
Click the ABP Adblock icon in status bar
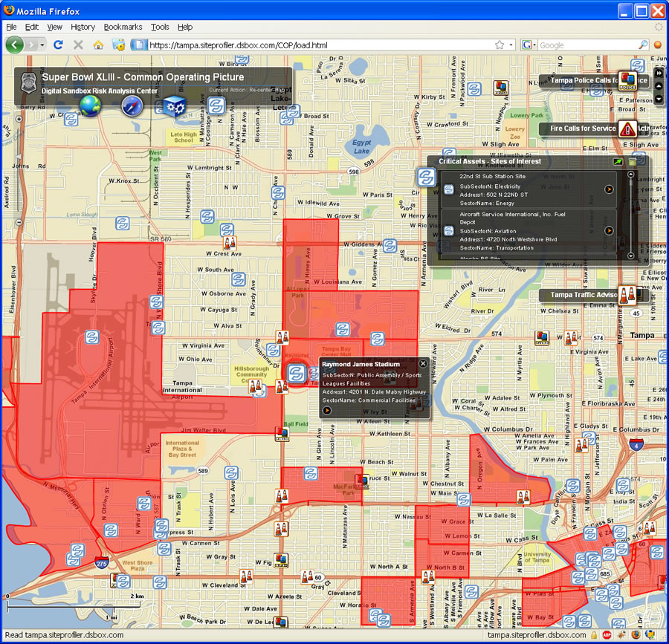[607, 635]
